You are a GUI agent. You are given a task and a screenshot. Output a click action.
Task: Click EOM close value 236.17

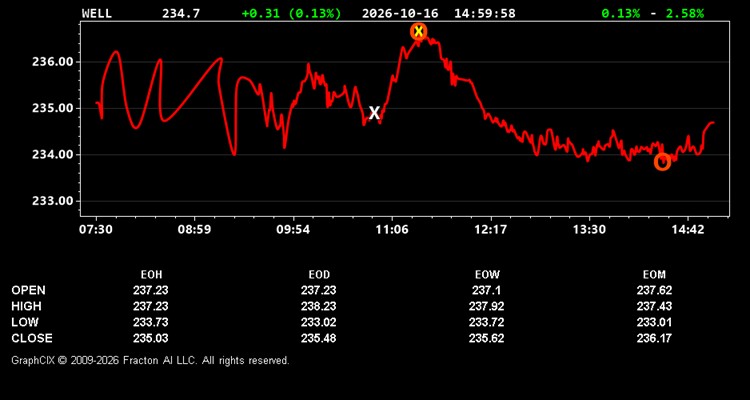(x=654, y=338)
